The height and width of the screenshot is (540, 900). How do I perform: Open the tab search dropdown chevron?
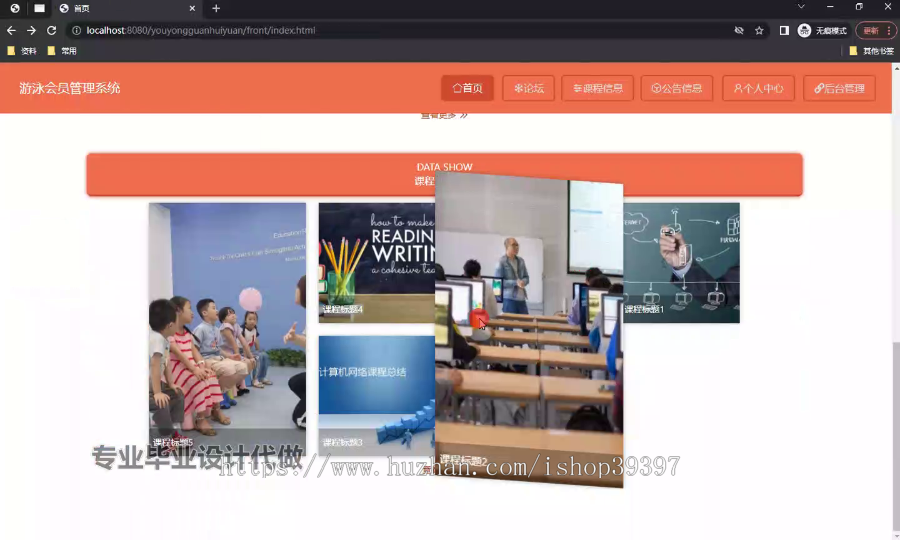(801, 6)
